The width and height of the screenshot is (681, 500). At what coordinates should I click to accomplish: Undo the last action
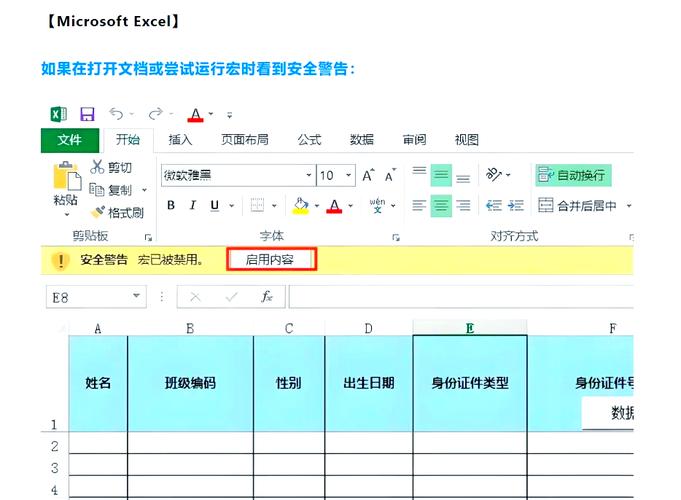click(116, 114)
